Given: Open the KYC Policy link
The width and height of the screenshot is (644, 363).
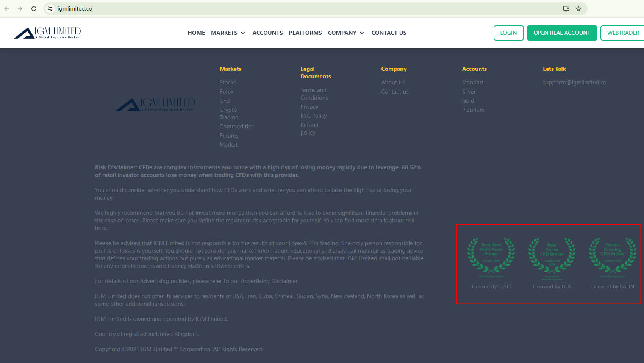Looking at the screenshot, I should [314, 116].
